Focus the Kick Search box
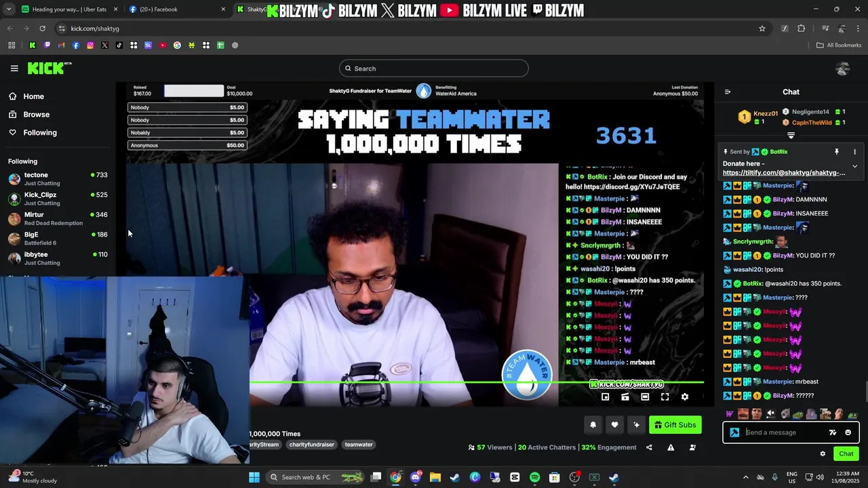Viewport: 868px width, 488px height. point(434,68)
